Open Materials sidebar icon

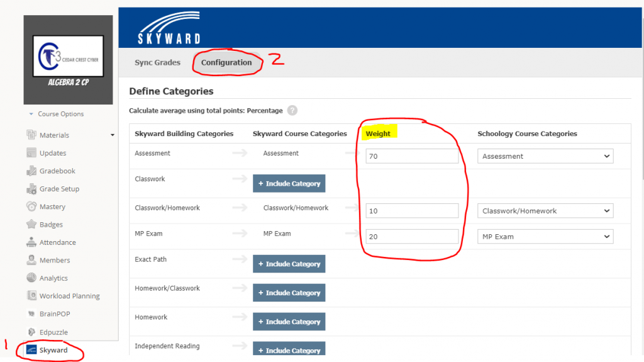click(x=31, y=135)
